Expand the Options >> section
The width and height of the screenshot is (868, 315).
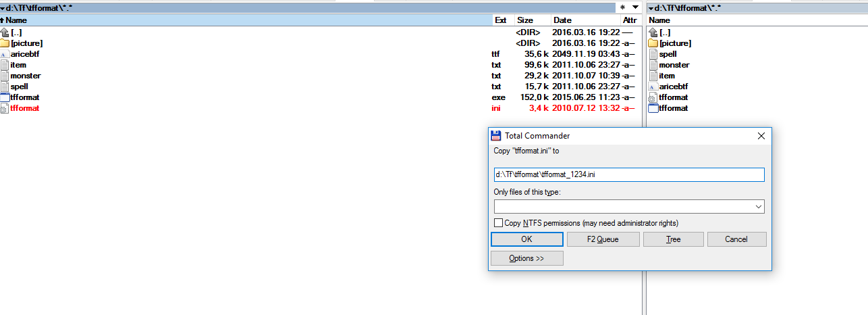click(526, 258)
